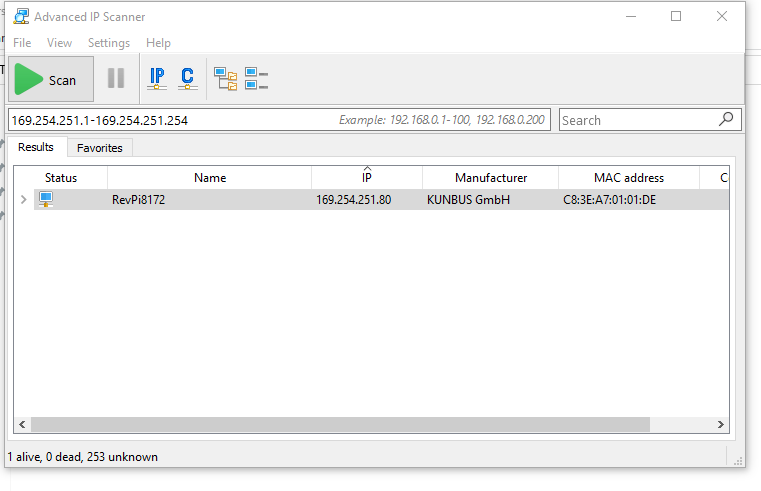Open the File menu
The height and width of the screenshot is (491, 761).
coord(22,43)
